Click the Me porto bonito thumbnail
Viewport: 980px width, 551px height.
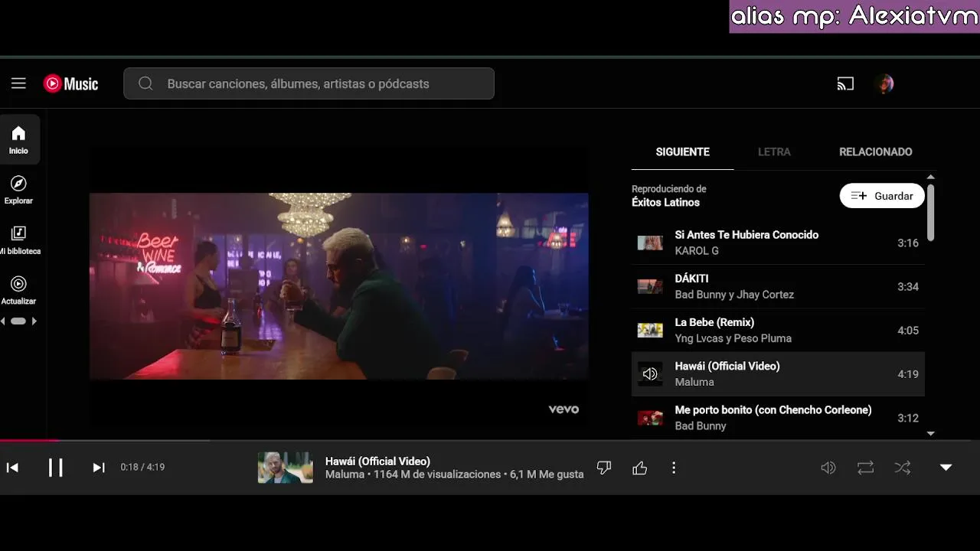click(650, 418)
